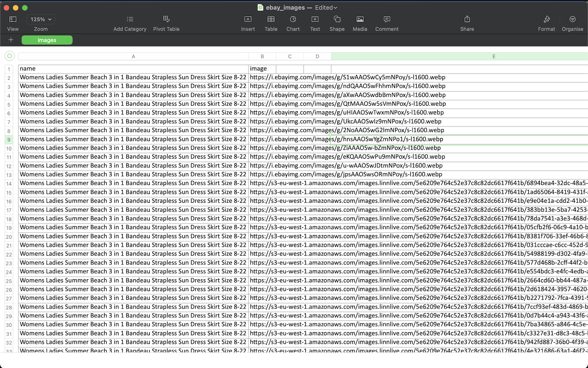Share the spreadsheet
This screenshot has width=588, height=368.
point(467,19)
